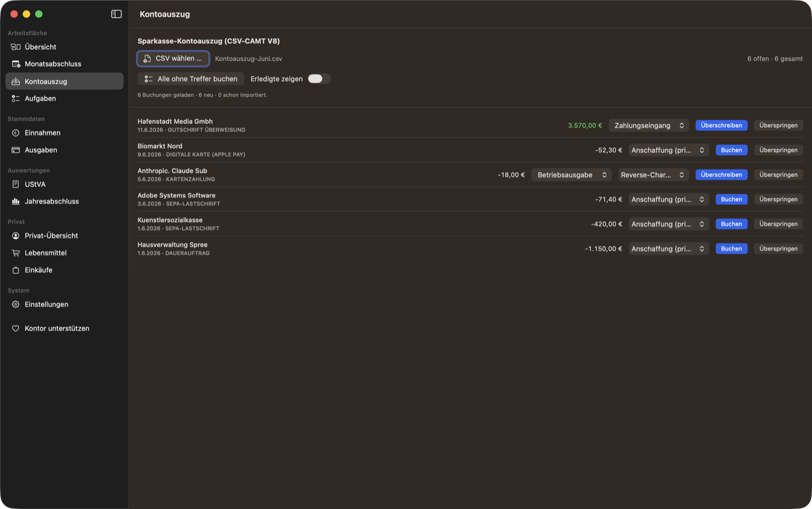The image size is (812, 509).
Task: Click the Privat-Übersicht person icon
Action: pos(16,236)
